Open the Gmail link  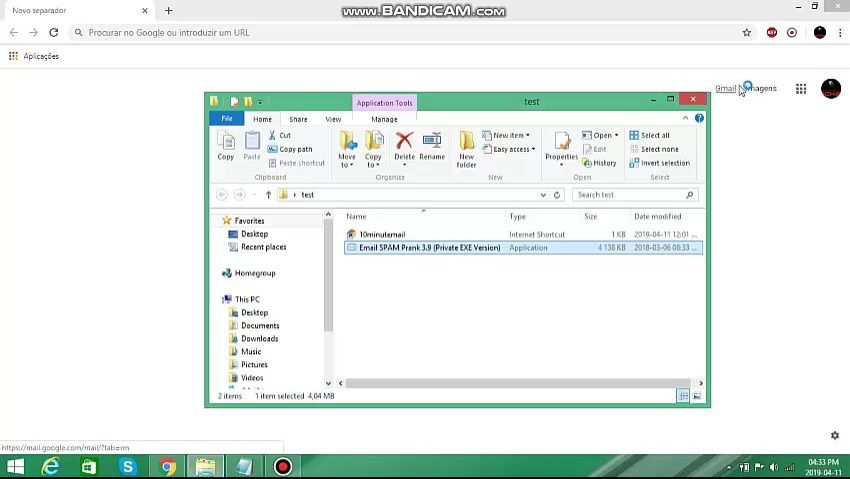[x=725, y=89]
